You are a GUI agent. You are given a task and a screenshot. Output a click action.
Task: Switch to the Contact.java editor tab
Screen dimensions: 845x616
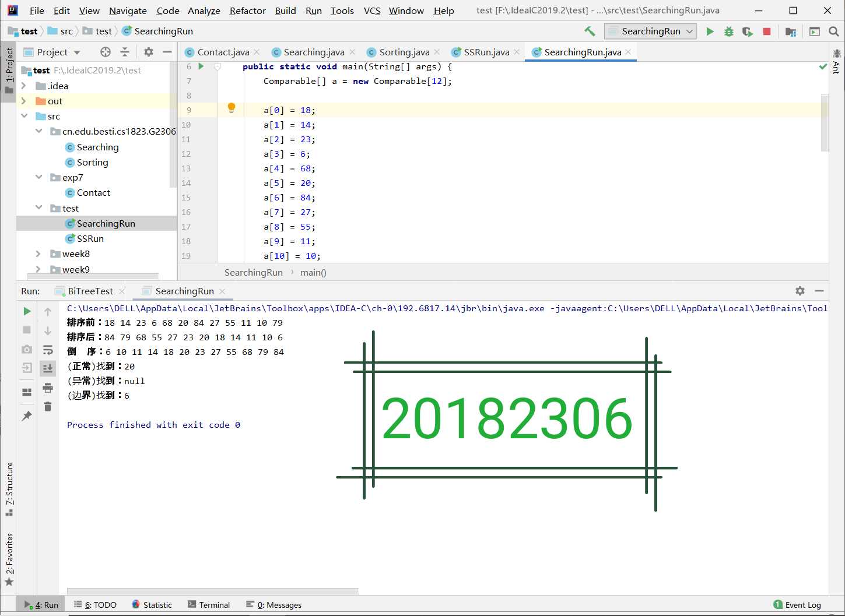pos(223,52)
